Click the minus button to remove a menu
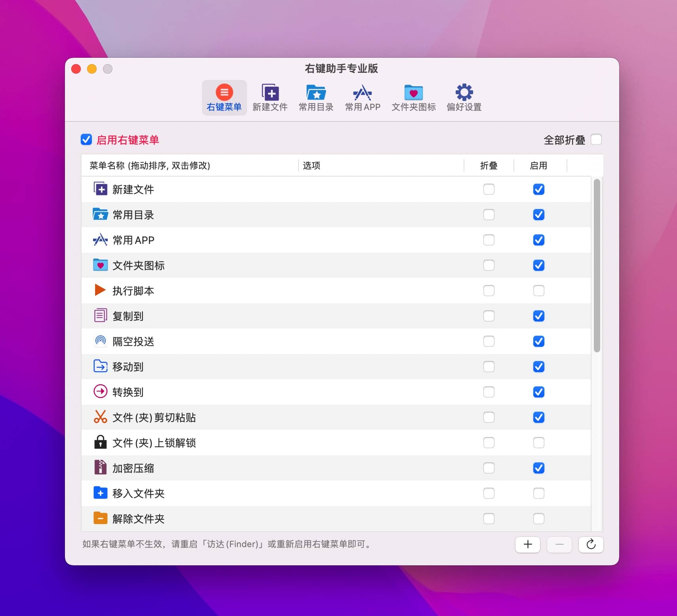Screen dimensions: 677x616 click(559, 544)
